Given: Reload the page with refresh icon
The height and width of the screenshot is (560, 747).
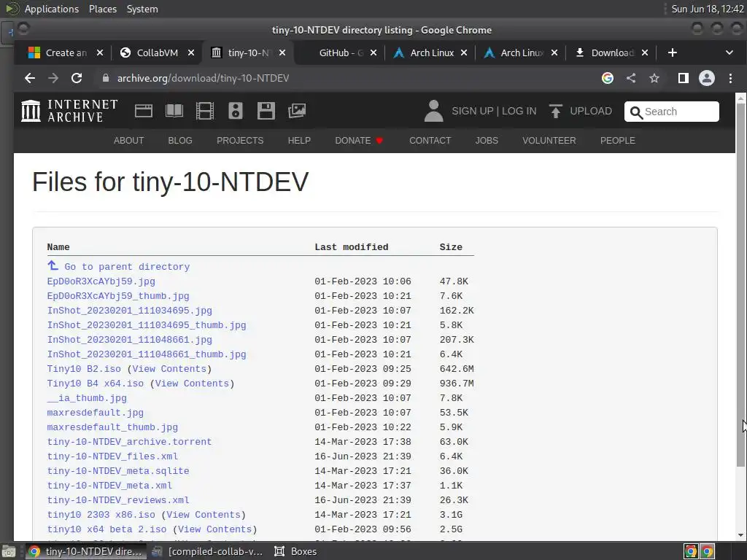Looking at the screenshot, I should point(76,78).
